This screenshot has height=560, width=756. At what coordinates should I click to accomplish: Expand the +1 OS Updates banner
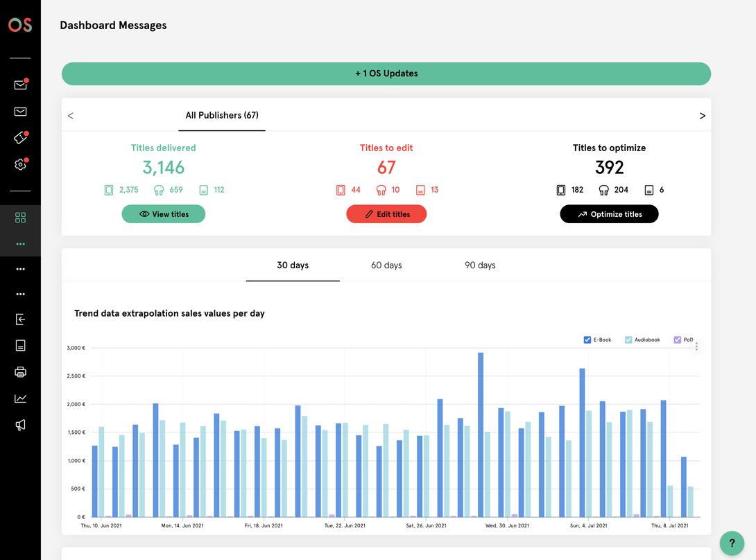coord(386,73)
